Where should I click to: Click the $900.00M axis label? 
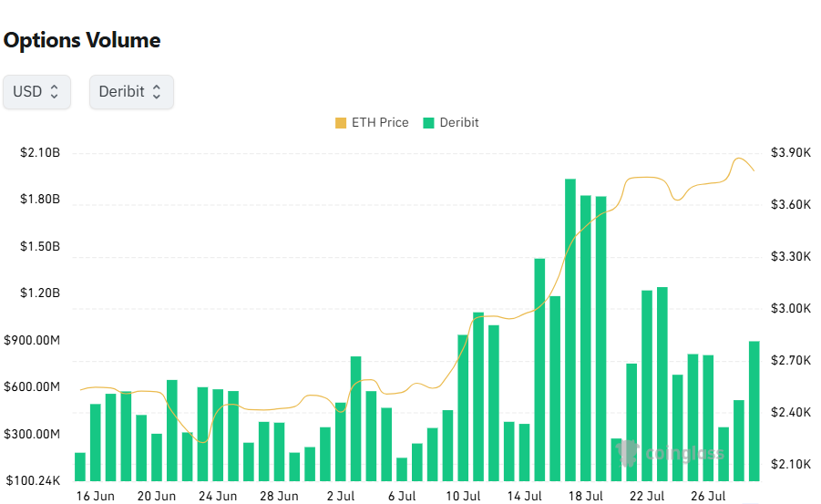(32, 340)
